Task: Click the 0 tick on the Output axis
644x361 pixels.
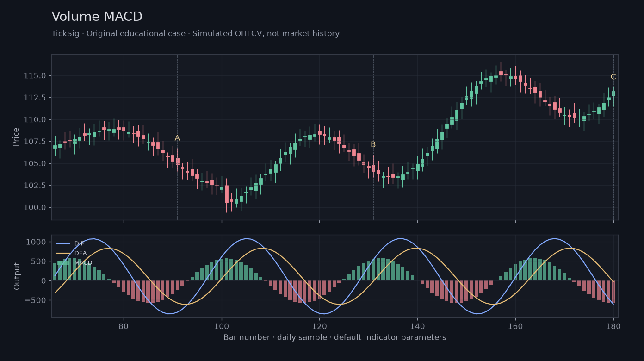Action: [43, 281]
